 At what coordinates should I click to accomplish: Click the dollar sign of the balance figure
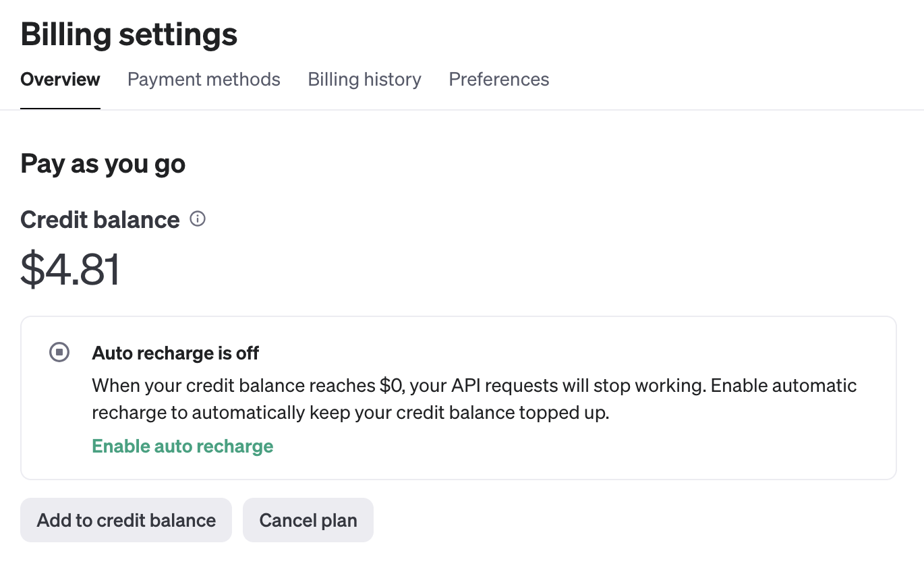[x=32, y=270]
